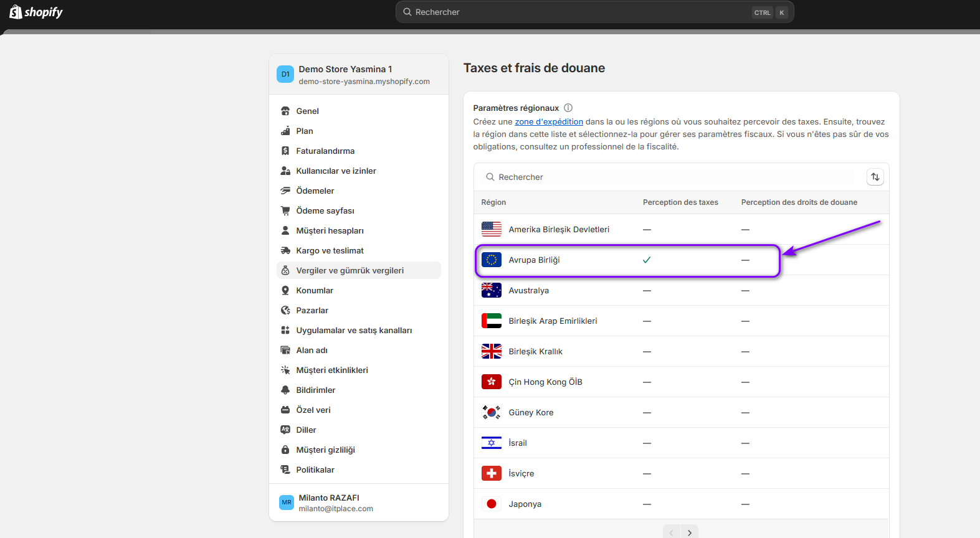This screenshot has height=538, width=980.
Task: Open the Diller menu item
Action: click(359, 430)
